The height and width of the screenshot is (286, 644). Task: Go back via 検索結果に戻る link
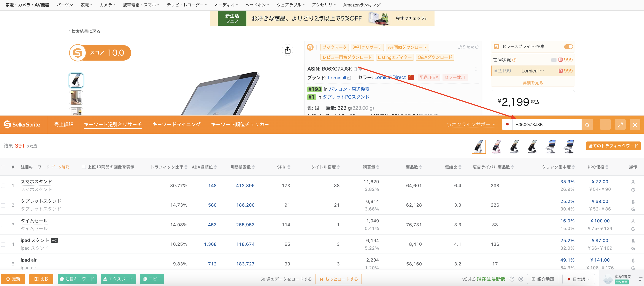tap(84, 31)
